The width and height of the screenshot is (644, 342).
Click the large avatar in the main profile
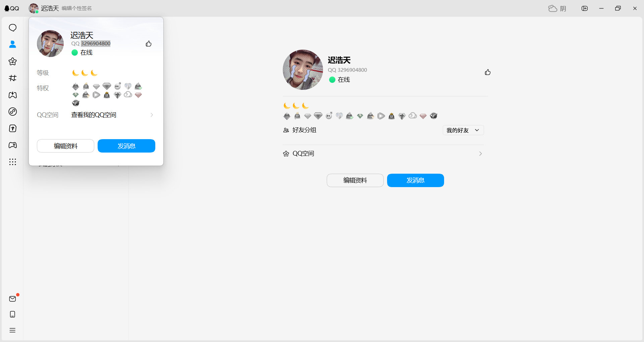tap(303, 70)
